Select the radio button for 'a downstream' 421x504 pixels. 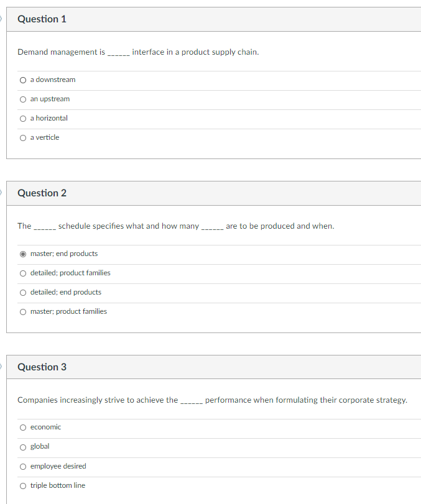[x=22, y=80]
